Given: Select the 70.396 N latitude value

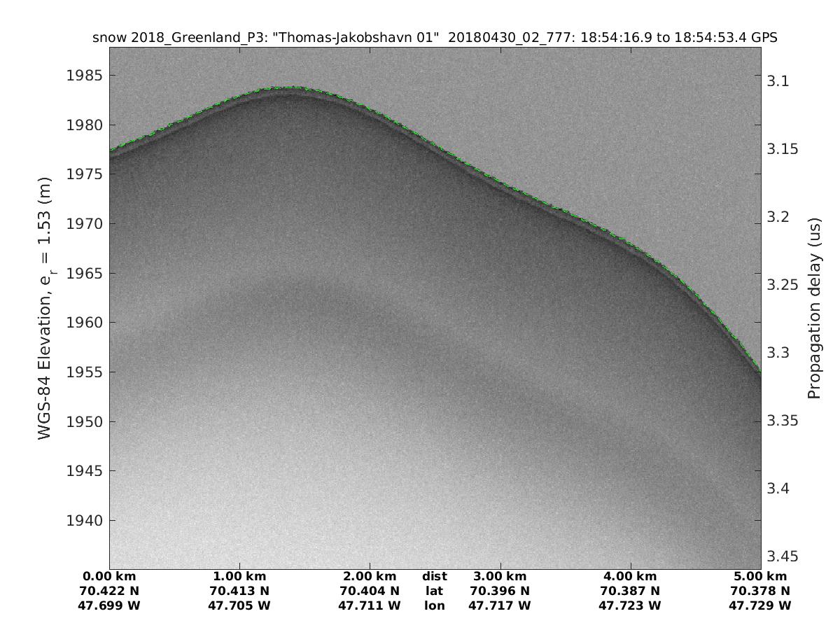Looking at the screenshot, I should tap(500, 591).
